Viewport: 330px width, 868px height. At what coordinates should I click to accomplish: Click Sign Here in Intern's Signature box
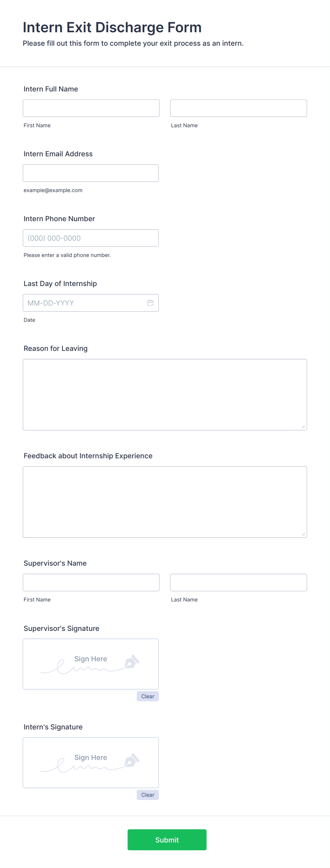coord(90,757)
